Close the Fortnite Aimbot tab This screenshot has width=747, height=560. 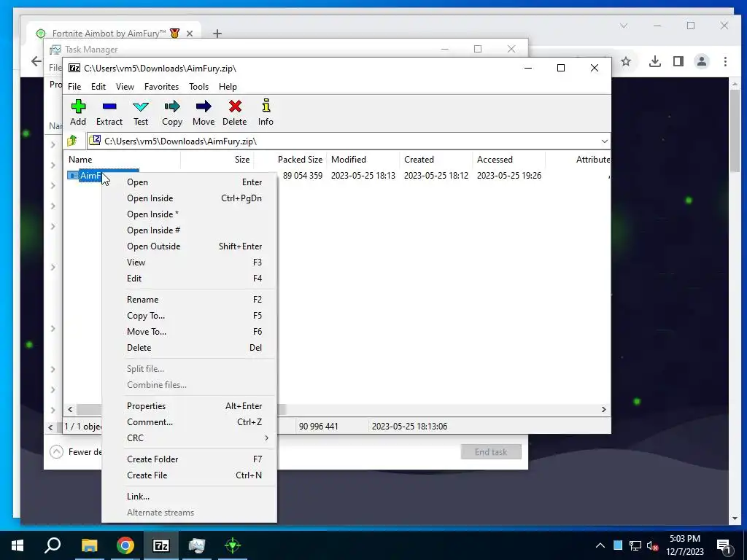(x=190, y=34)
